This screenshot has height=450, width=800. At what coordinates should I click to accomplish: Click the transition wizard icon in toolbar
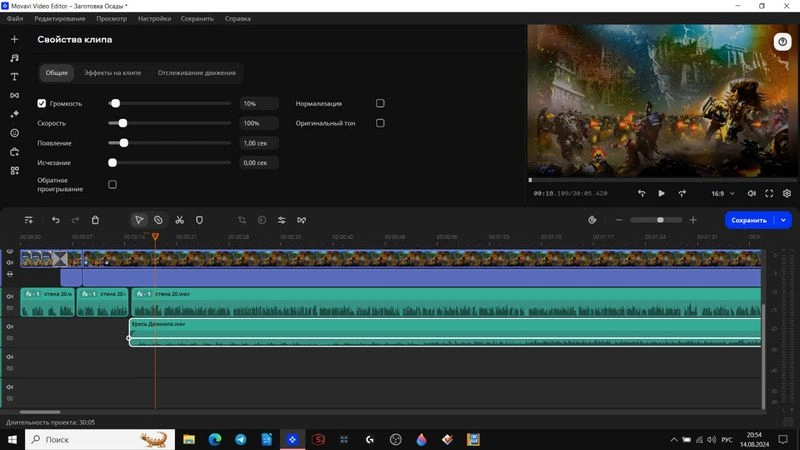(302, 220)
